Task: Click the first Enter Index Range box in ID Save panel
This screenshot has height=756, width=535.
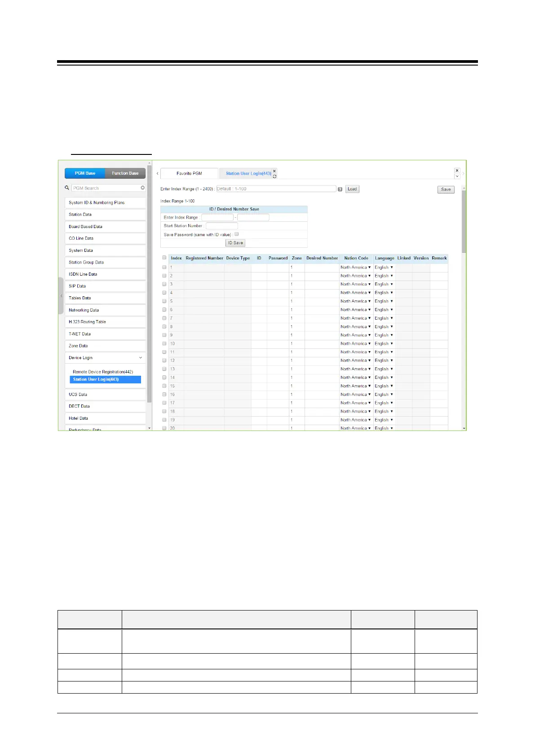Action: (x=217, y=217)
